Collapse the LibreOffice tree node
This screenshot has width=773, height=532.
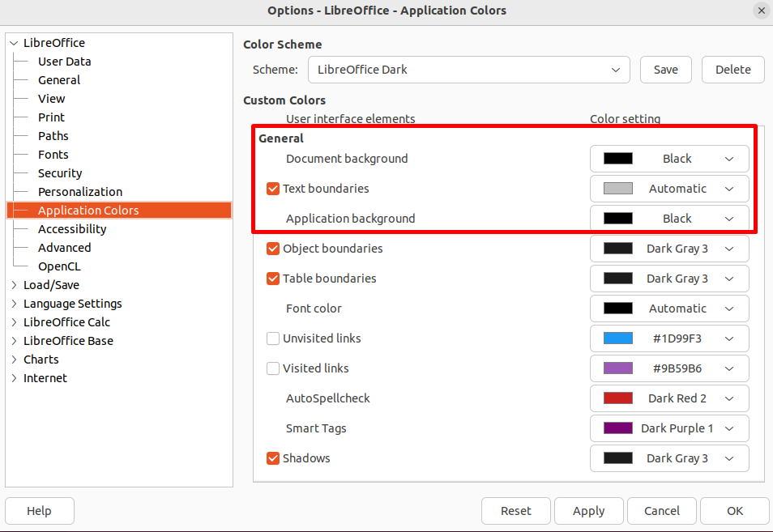coord(14,44)
